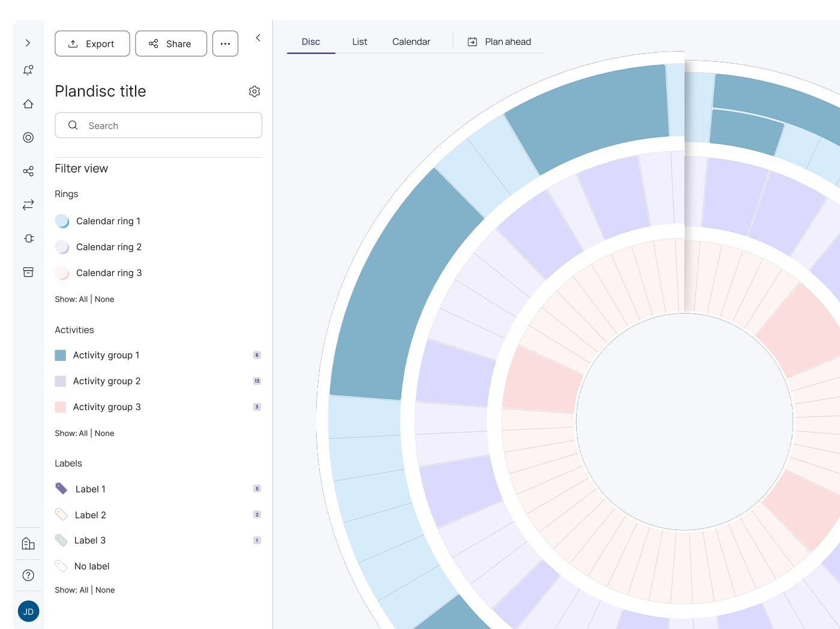
Task: Open the archive box icon in sidebar
Action: point(28,272)
